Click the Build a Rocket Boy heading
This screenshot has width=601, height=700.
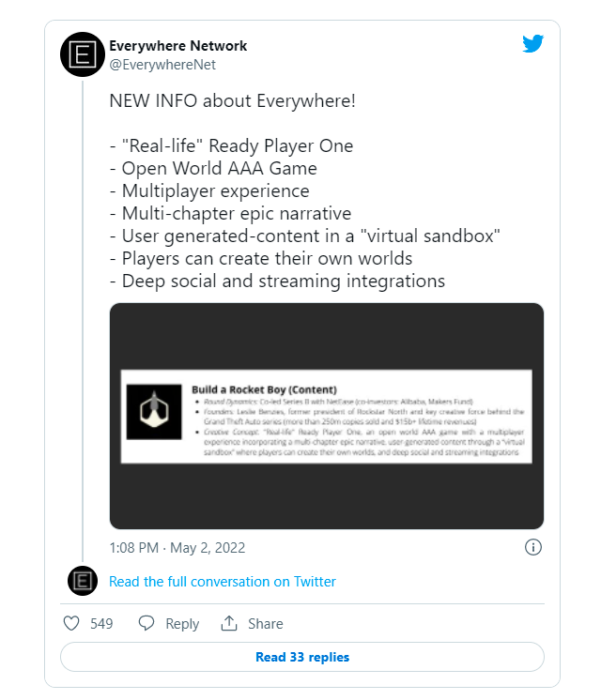tap(264, 389)
